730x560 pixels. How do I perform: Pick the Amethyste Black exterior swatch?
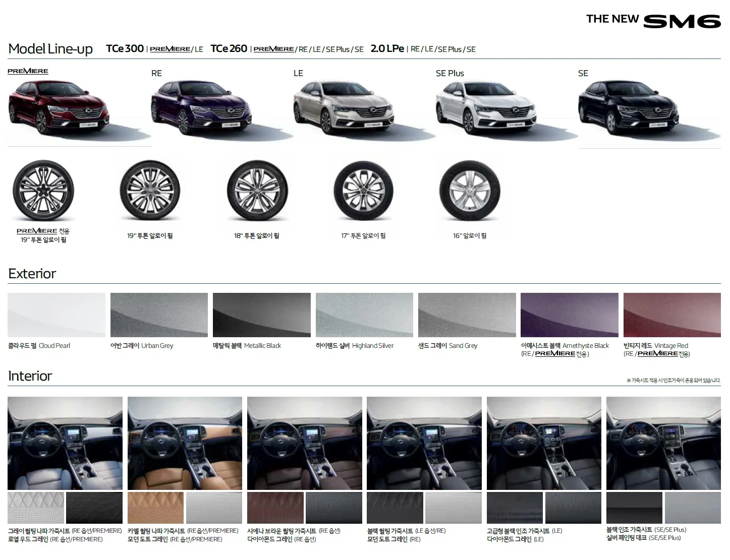[570, 315]
